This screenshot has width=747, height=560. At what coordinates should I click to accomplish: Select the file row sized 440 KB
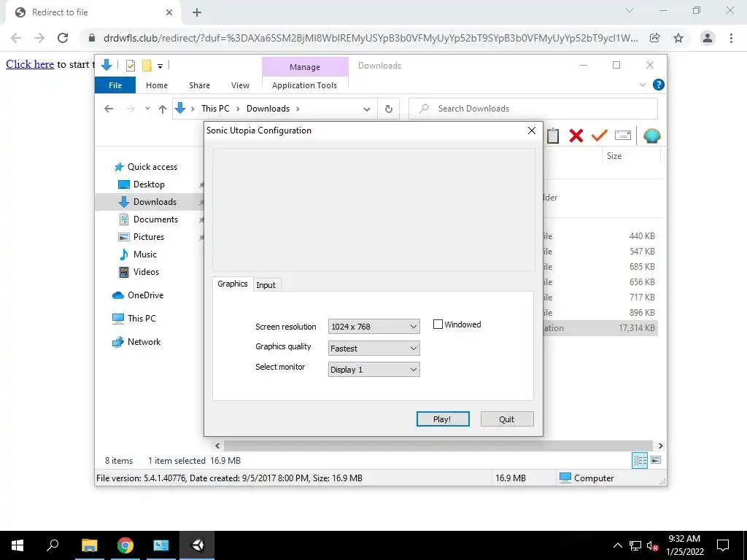pos(600,236)
